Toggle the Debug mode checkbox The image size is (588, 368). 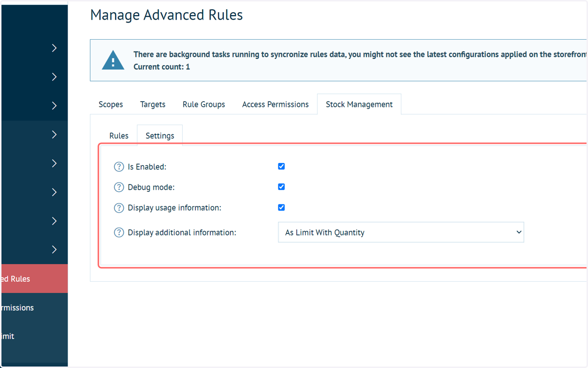click(281, 187)
